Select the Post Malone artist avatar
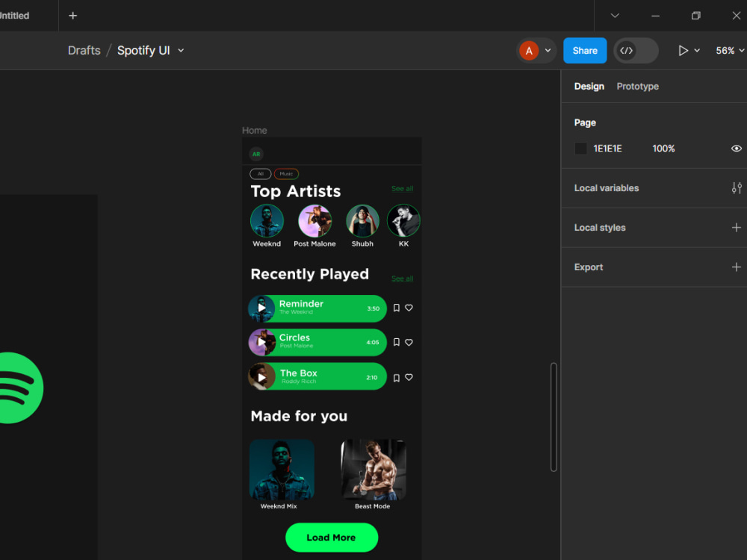The image size is (747, 560). (x=315, y=221)
